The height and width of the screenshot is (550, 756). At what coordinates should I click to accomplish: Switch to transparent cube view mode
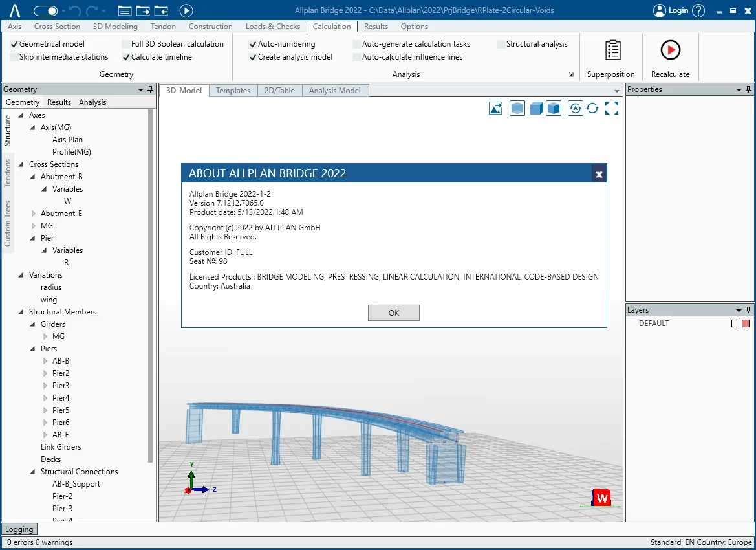click(517, 108)
